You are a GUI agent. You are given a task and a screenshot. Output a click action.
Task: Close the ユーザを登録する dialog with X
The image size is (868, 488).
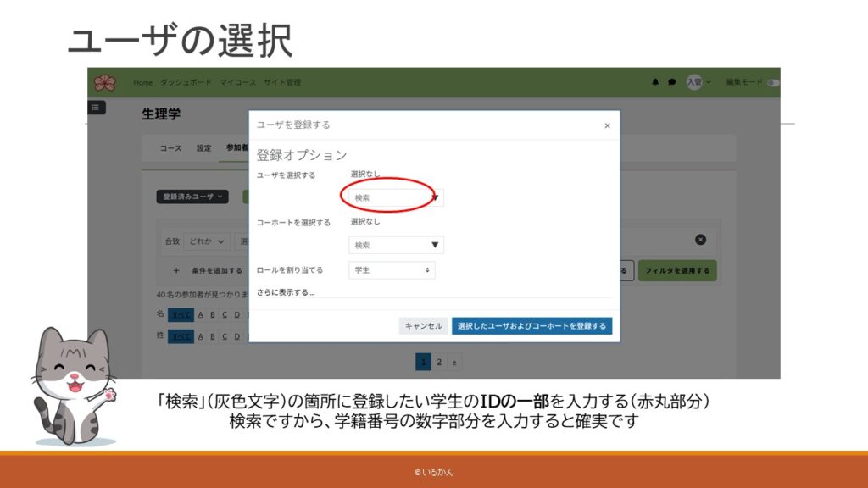607,125
